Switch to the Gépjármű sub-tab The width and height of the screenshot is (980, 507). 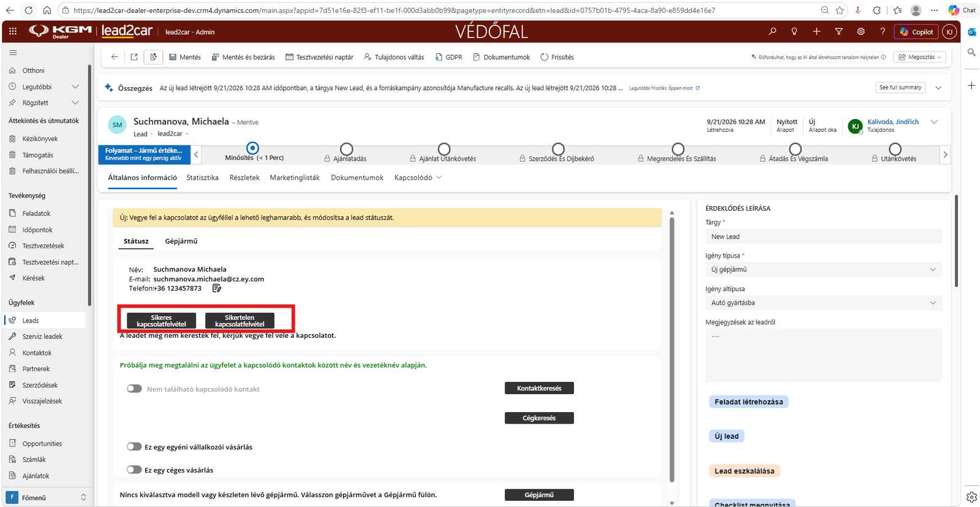[181, 242]
